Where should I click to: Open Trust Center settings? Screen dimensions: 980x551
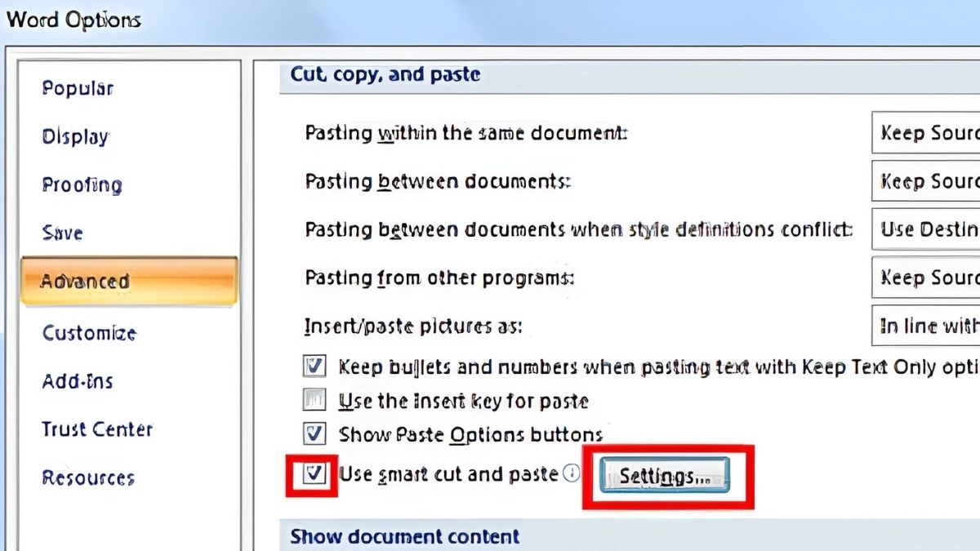(x=97, y=429)
